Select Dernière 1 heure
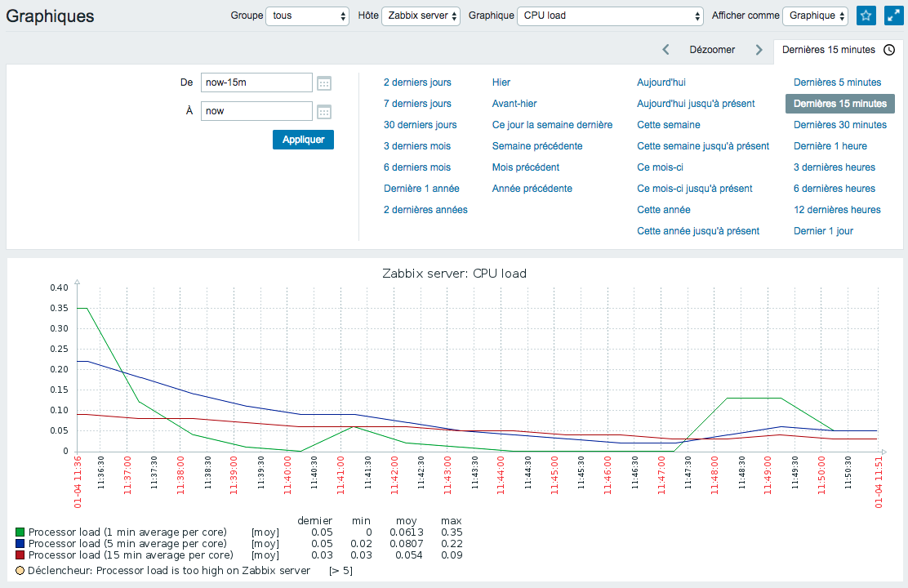The image size is (908, 588). point(830,146)
